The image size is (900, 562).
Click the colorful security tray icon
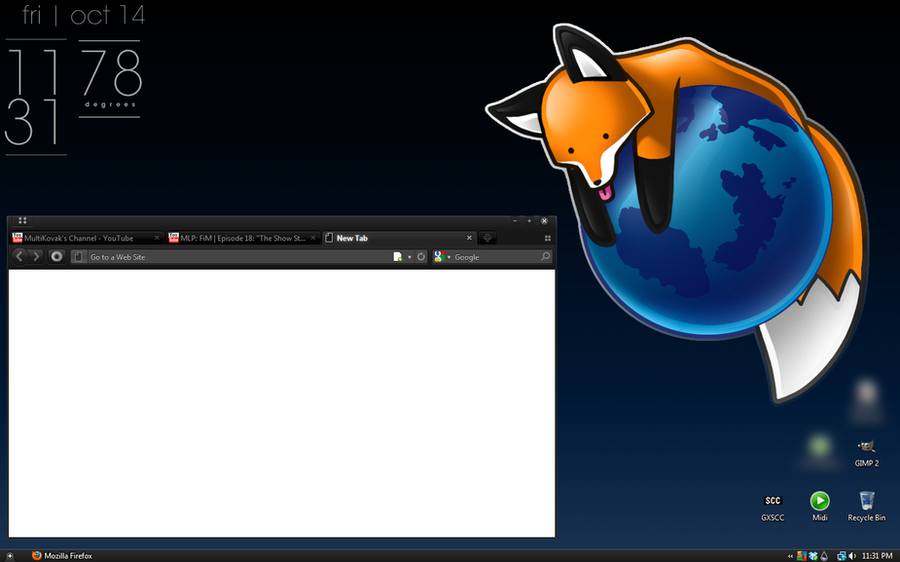[802, 556]
